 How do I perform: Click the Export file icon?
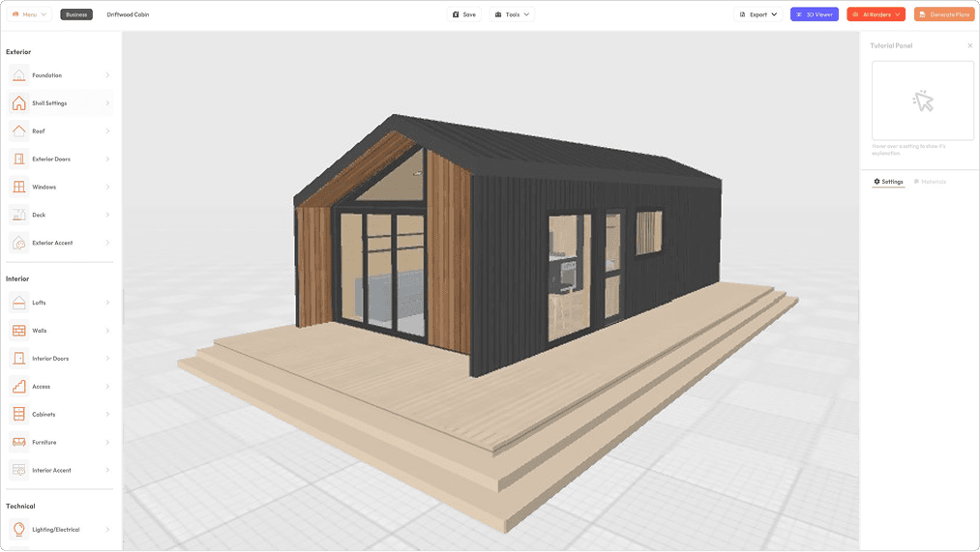click(743, 15)
